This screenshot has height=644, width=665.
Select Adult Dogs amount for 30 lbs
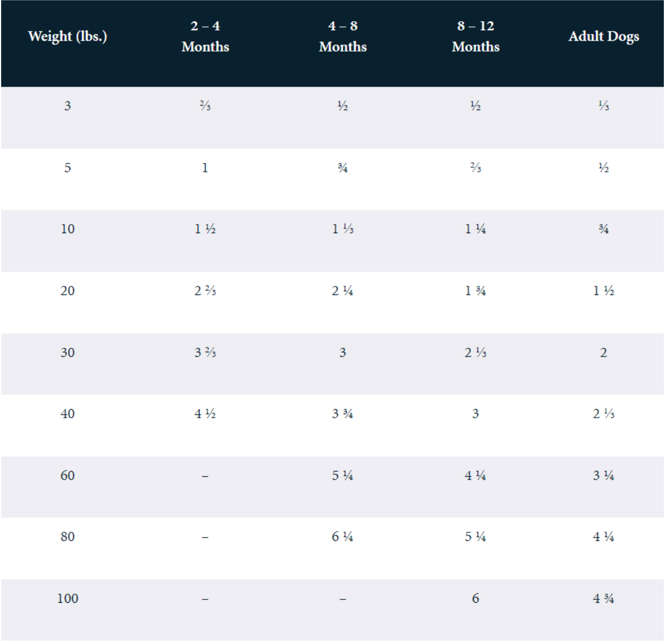pyautogui.click(x=604, y=352)
